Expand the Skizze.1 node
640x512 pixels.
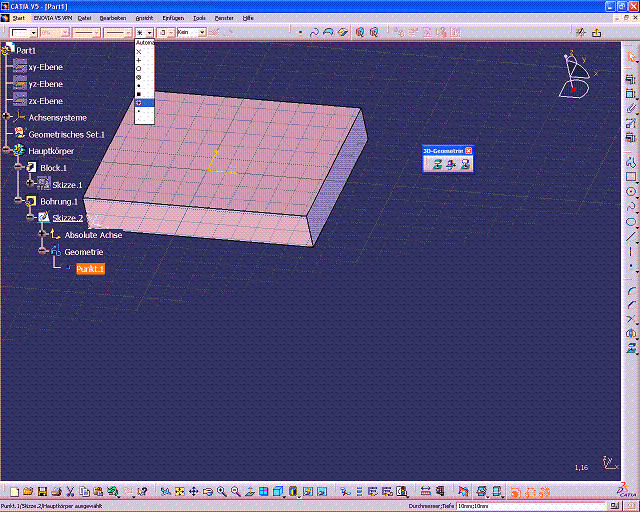tap(30, 183)
